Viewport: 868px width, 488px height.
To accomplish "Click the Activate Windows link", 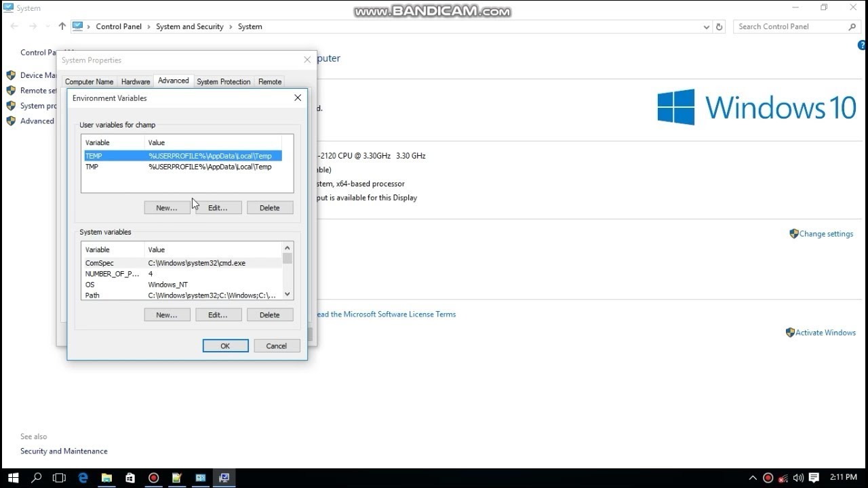I will coord(825,333).
